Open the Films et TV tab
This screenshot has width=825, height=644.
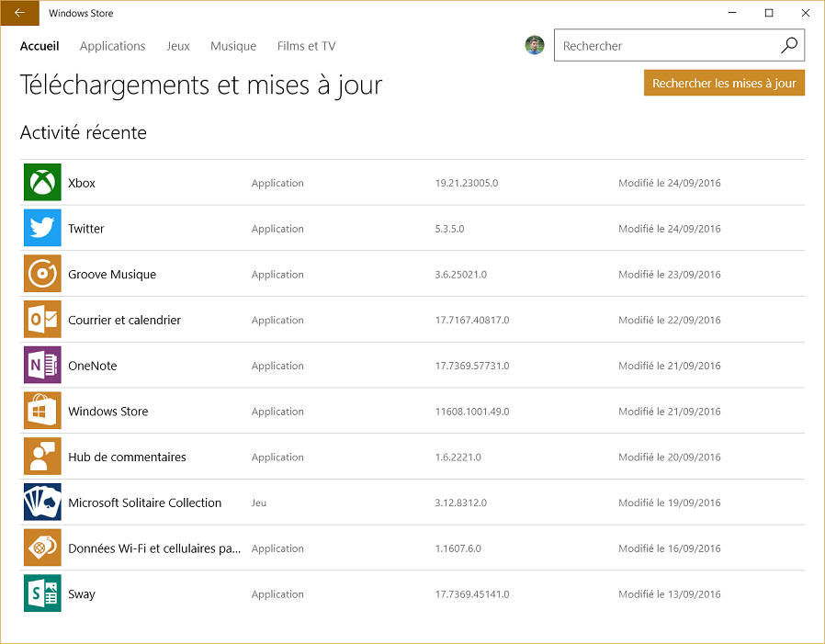[x=306, y=46]
